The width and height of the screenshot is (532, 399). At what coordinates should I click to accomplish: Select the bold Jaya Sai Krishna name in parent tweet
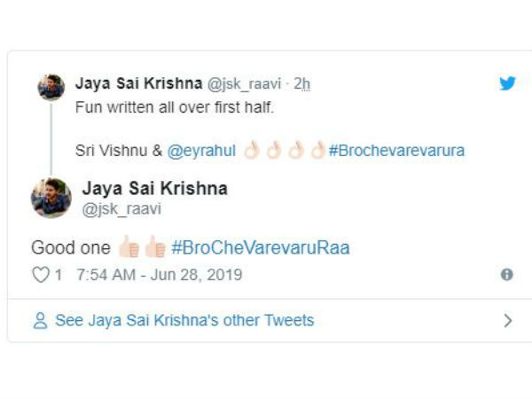(x=139, y=83)
